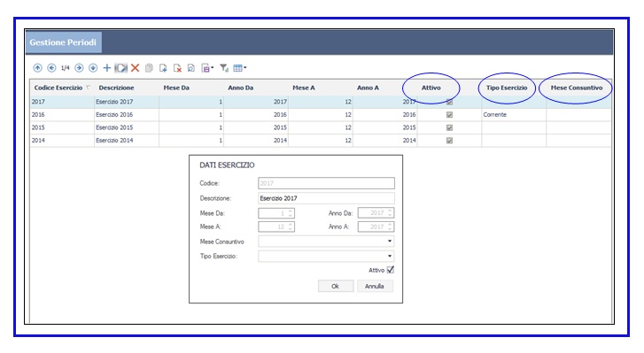Click sort arrow in Codice Esercizio header
The image size is (644, 353).
click(x=88, y=88)
